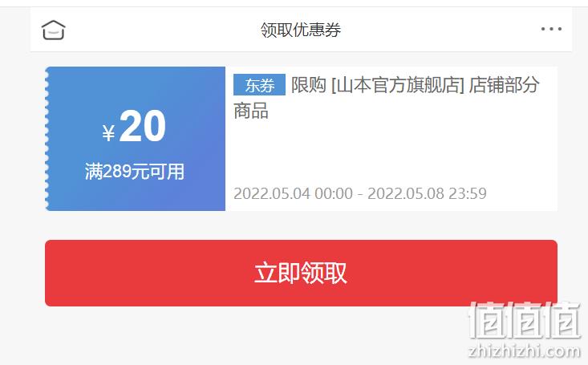Click the 领取优惠券 page title
The image size is (588, 365).
click(301, 30)
